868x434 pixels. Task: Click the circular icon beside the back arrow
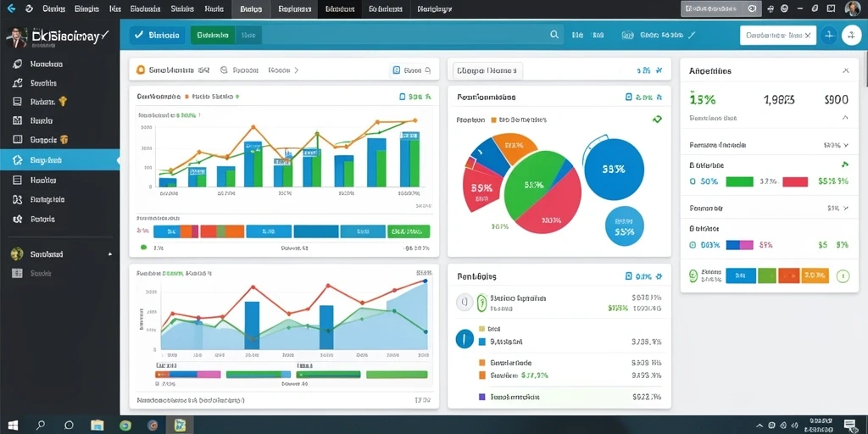pyautogui.click(x=29, y=8)
